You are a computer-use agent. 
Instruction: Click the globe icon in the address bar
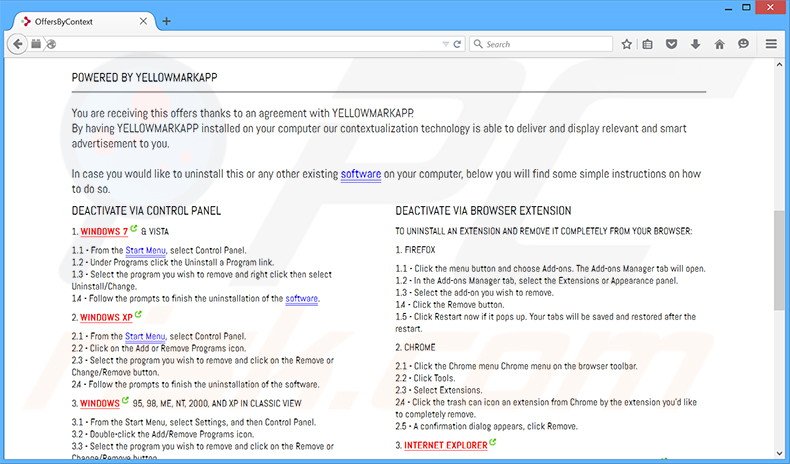click(51, 44)
